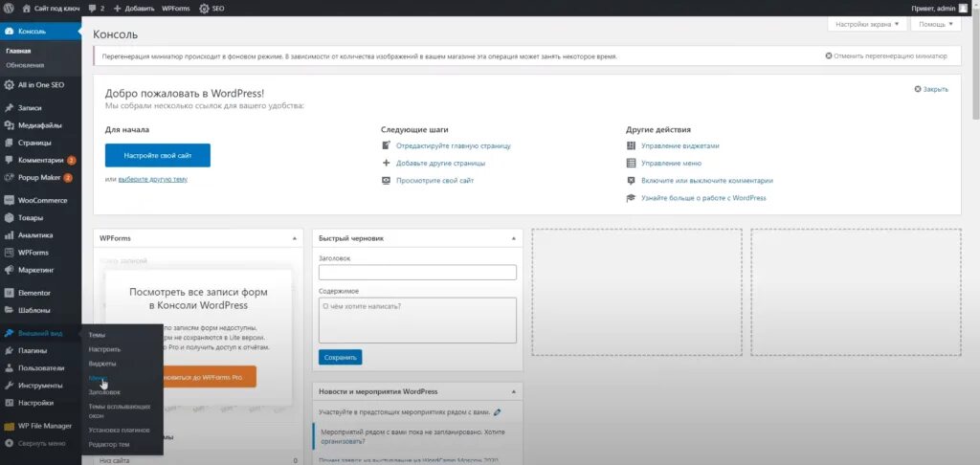980x465 pixels.
Task: Click the Консоль dashboard icon in sidebar
Action: pyautogui.click(x=10, y=32)
